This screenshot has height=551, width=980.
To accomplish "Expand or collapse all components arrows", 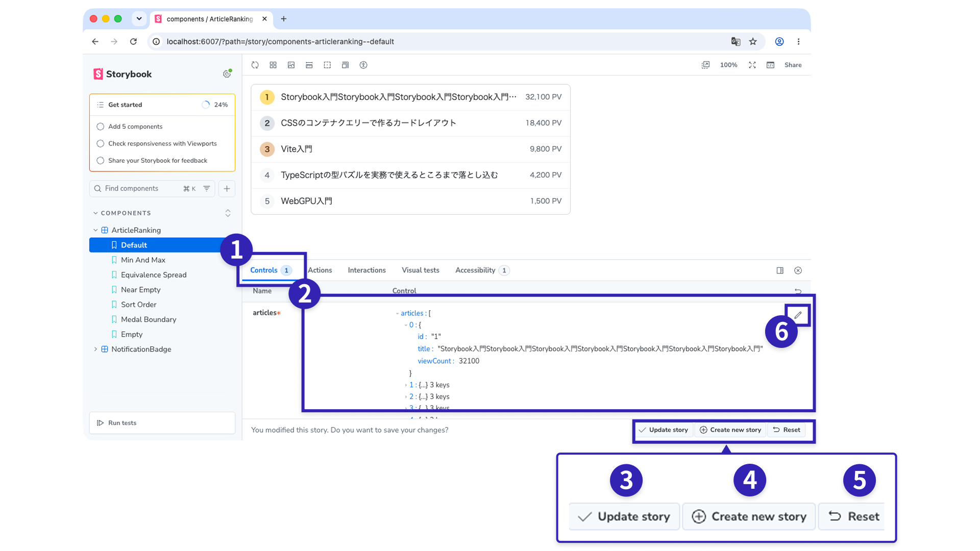I will coord(228,213).
